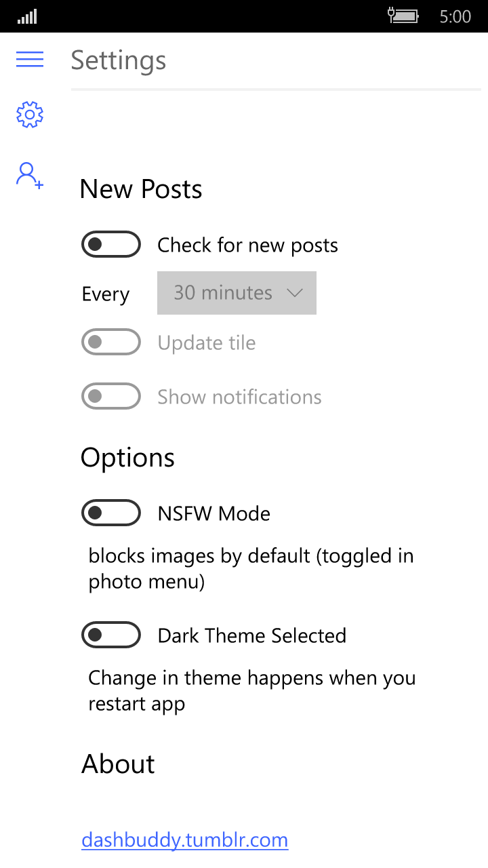Screen dimensions: 488x868
Task: Click the Dark Theme Selected label
Action: 251,635
